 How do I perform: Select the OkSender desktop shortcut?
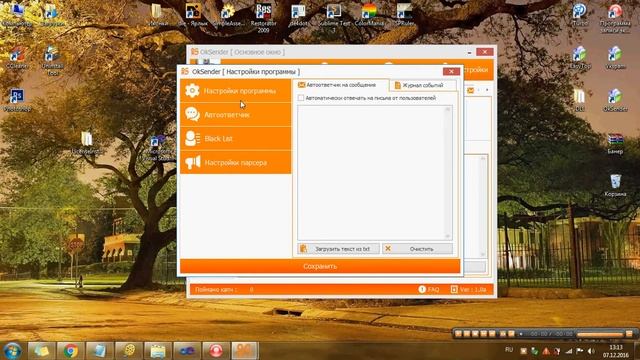point(615,100)
